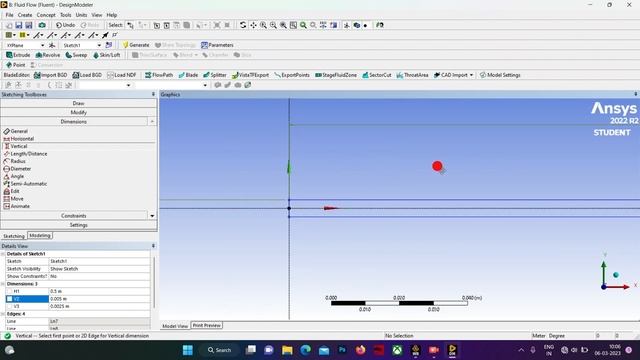Toggle the V3 dimension checkbox
This screenshot has width=640, height=360.
(x=9, y=306)
